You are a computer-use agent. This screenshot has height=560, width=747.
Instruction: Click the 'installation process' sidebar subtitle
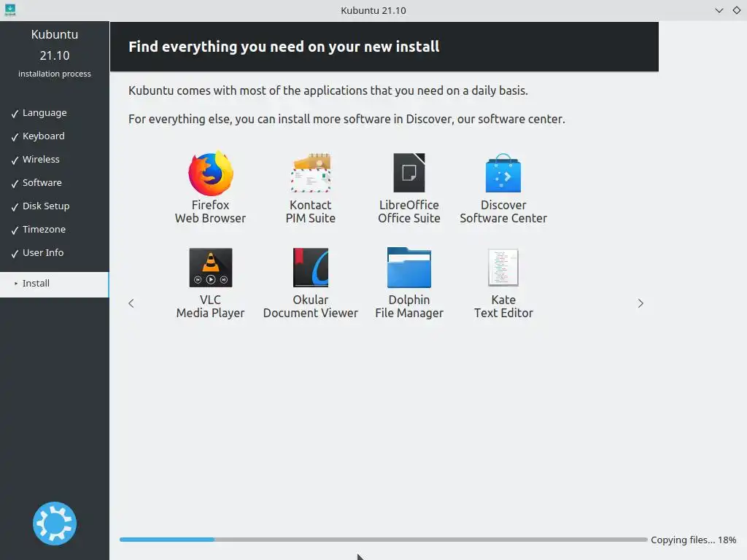(54, 74)
